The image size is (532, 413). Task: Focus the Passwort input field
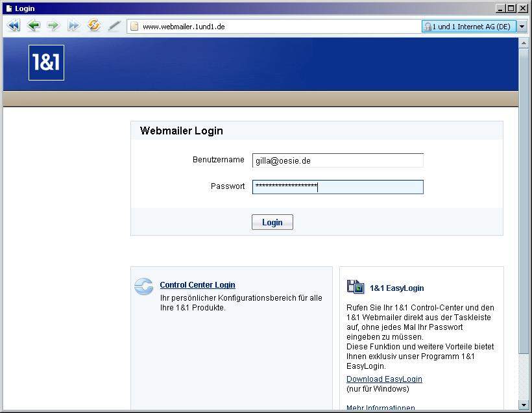click(x=337, y=187)
